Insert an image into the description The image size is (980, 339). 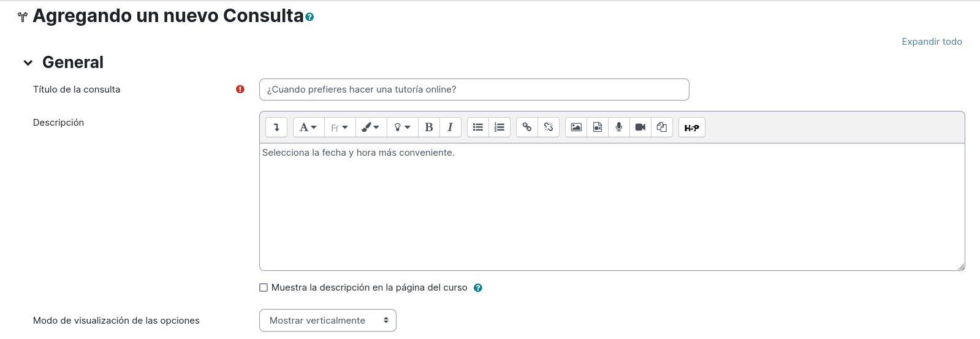coord(576,128)
